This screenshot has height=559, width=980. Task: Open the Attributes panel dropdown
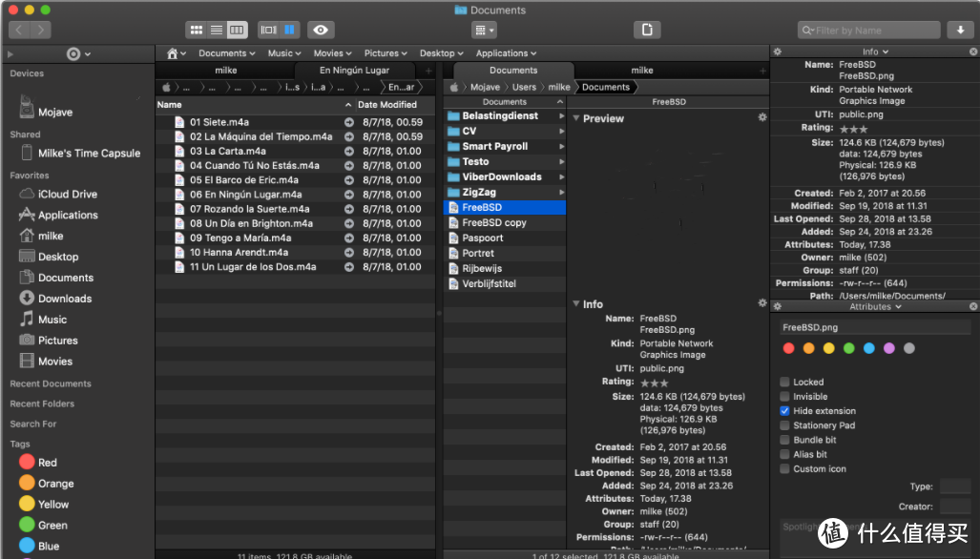pos(875,306)
